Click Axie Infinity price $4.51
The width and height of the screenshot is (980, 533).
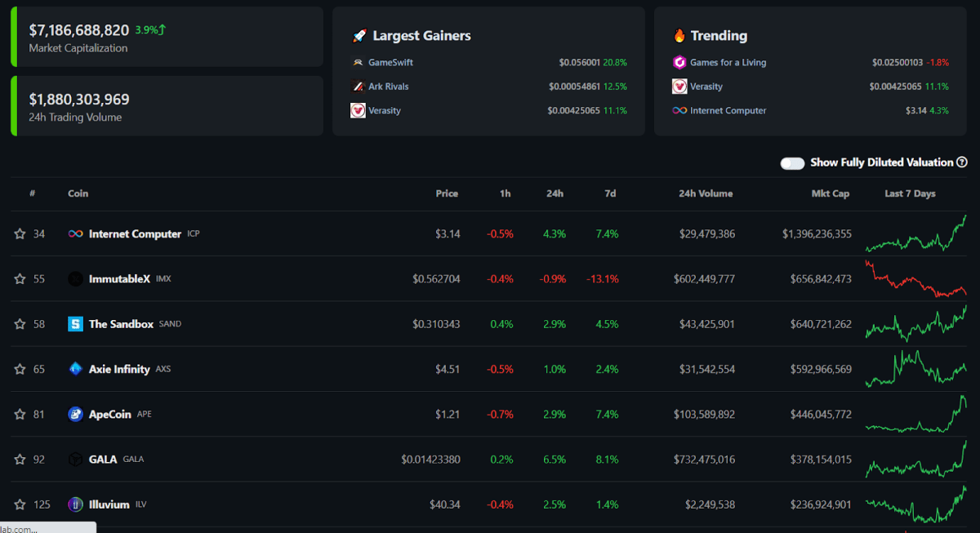[448, 369]
